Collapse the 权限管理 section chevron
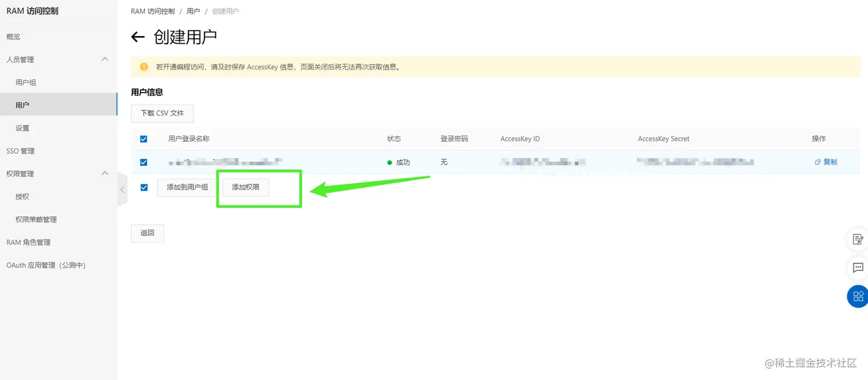The image size is (868, 380). tap(105, 173)
